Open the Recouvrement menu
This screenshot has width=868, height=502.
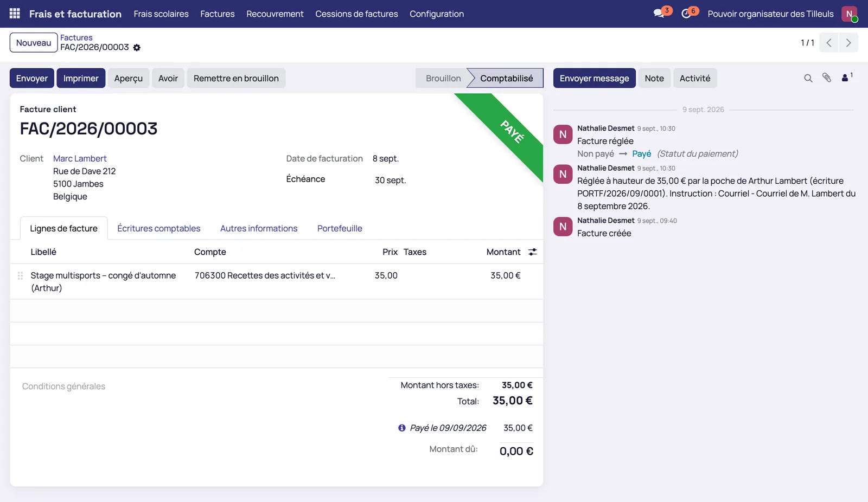275,14
